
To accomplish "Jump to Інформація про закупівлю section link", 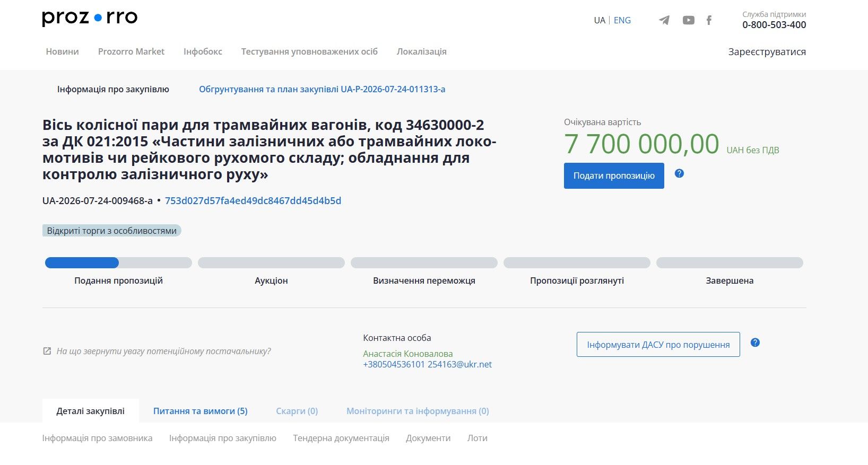I will (x=223, y=438).
